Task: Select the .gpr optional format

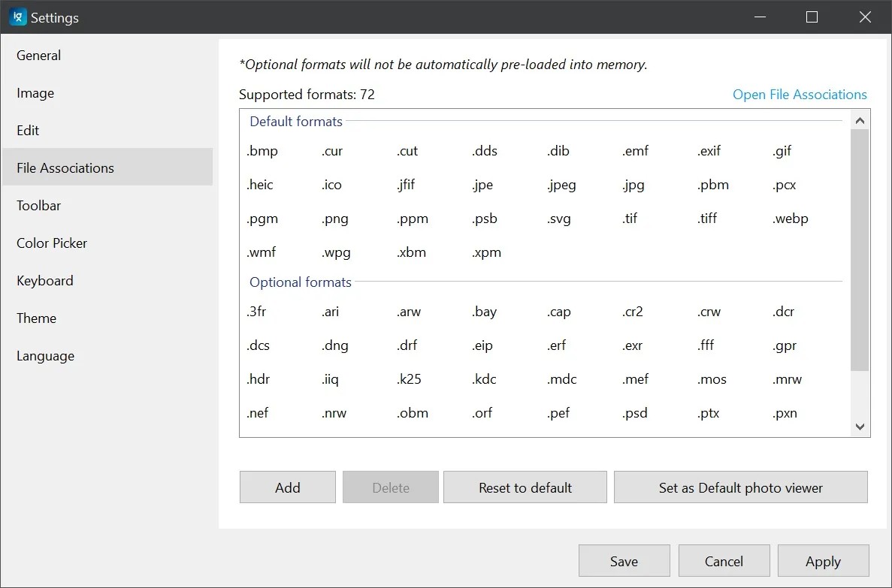Action: click(785, 345)
